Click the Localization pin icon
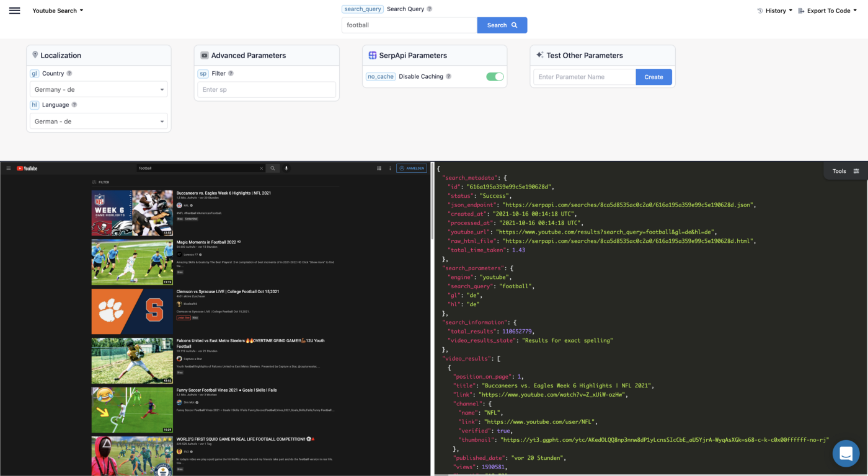 35,55
